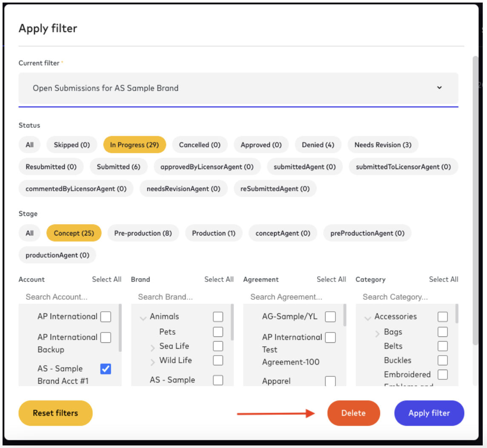The width and height of the screenshot is (487, 448).
Task: Click Select All above the Brand list
Action: (219, 279)
